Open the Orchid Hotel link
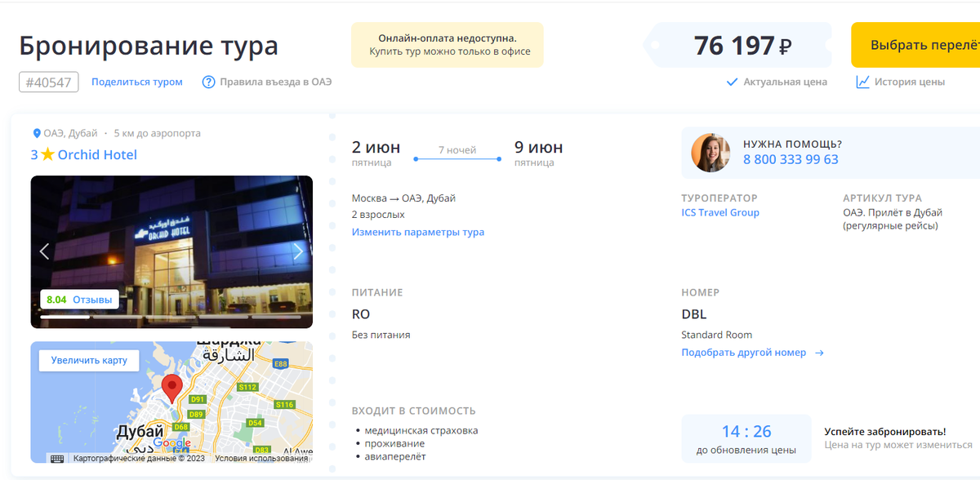Viewport: 980px width, 480px height. [x=97, y=155]
